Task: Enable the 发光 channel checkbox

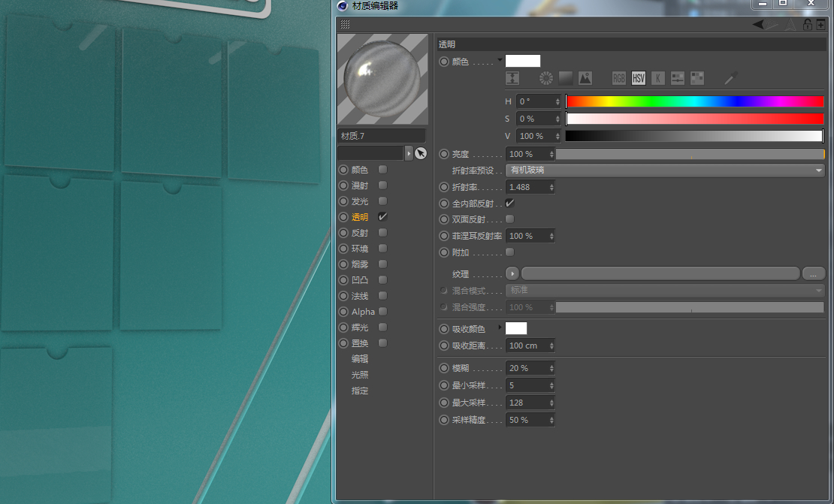Action: pos(383,201)
